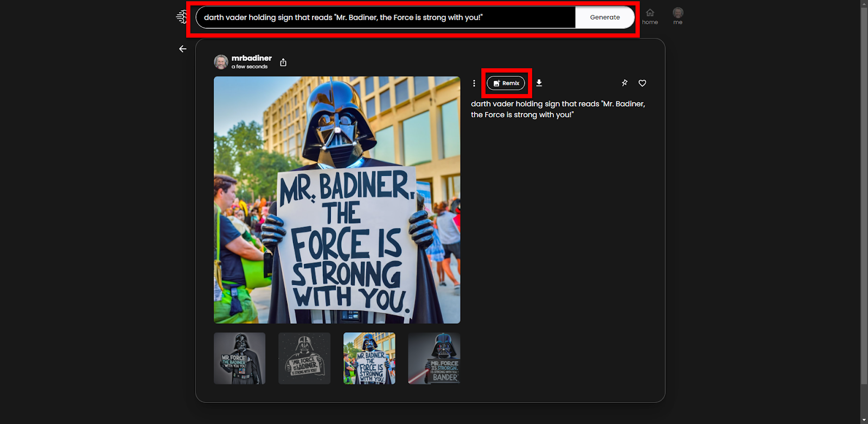Focus the prompt text input field
This screenshot has height=424, width=868.
tap(386, 17)
